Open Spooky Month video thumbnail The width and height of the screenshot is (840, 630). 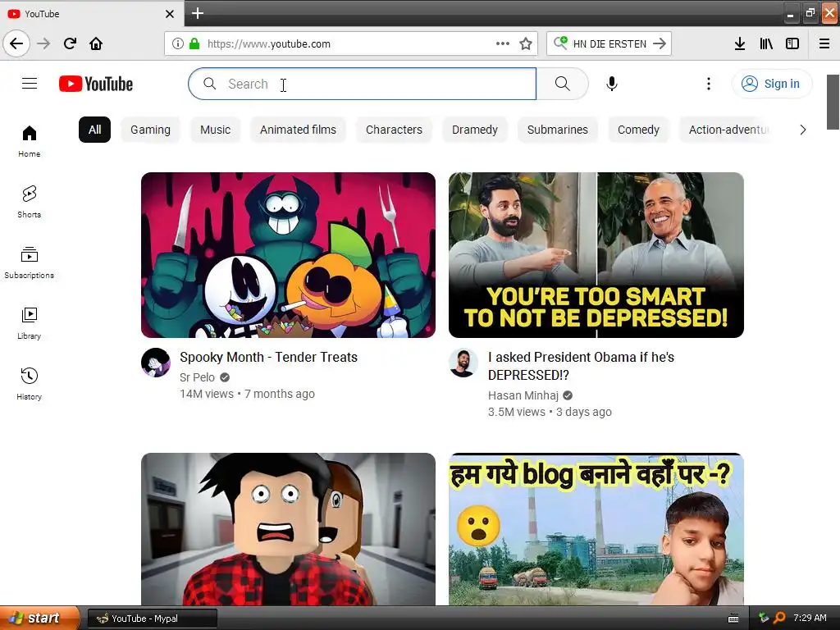288,255
